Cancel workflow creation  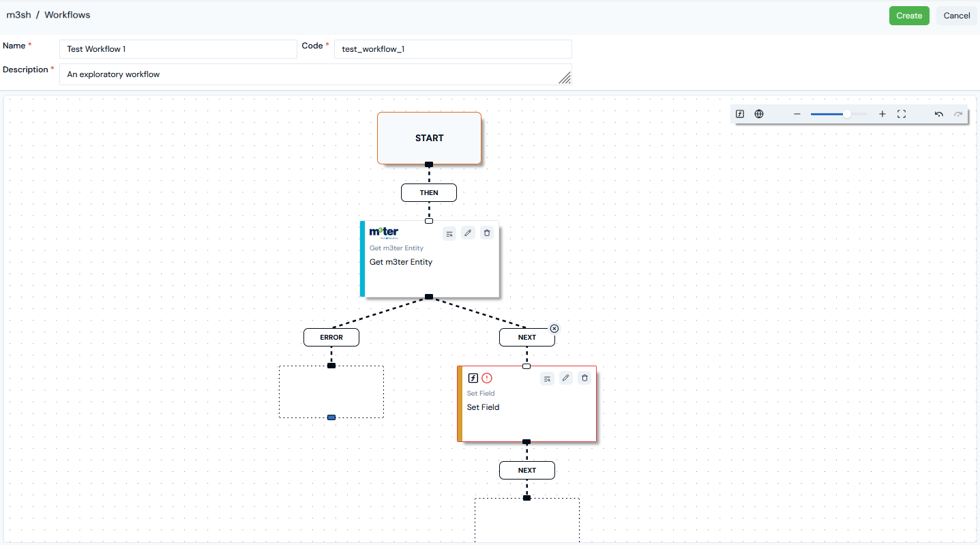pos(957,16)
